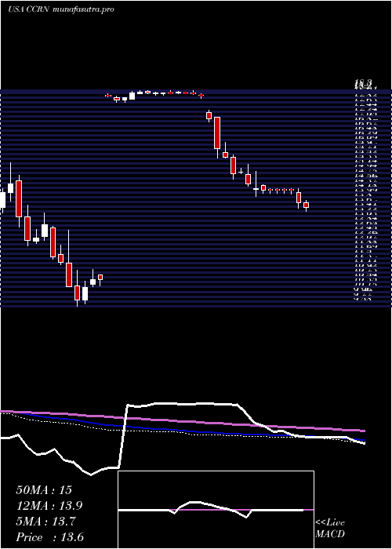The image size is (392, 549).
Task: Click the '5MA : 13.7' label
Action: tap(47, 522)
